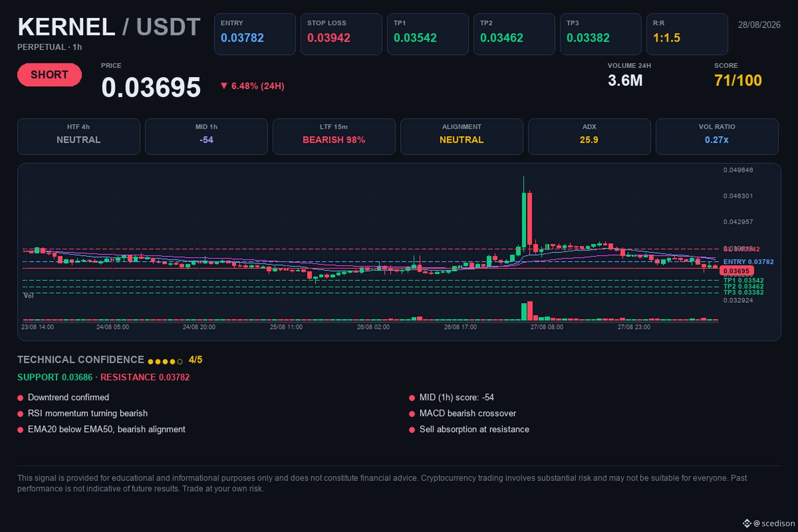The image size is (798, 532).
Task: Click the confidence rating dots
Action: 165,362
